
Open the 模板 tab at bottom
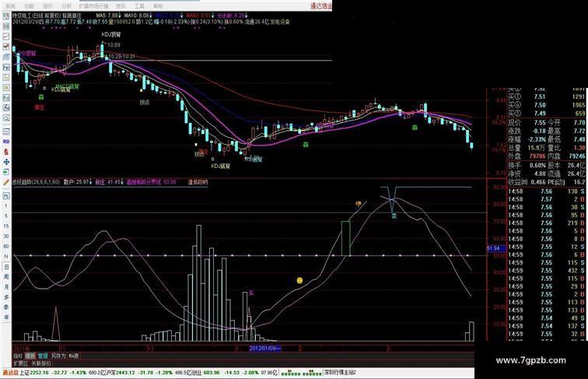(30, 356)
